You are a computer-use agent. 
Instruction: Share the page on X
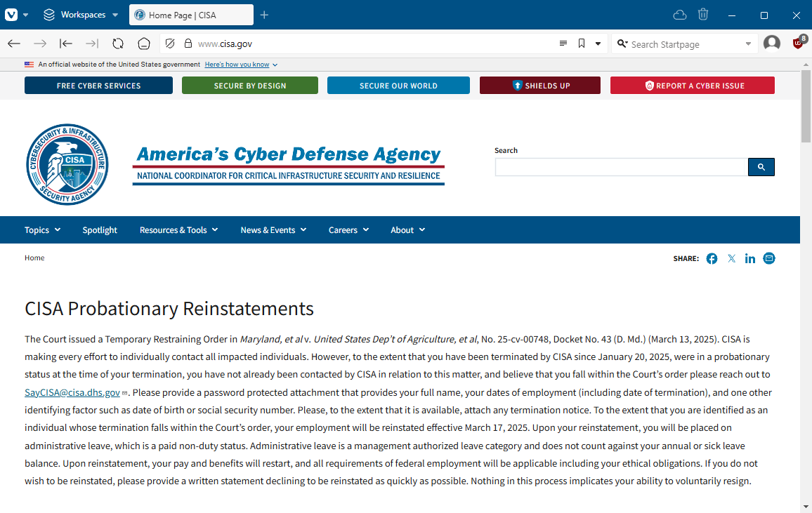point(731,258)
